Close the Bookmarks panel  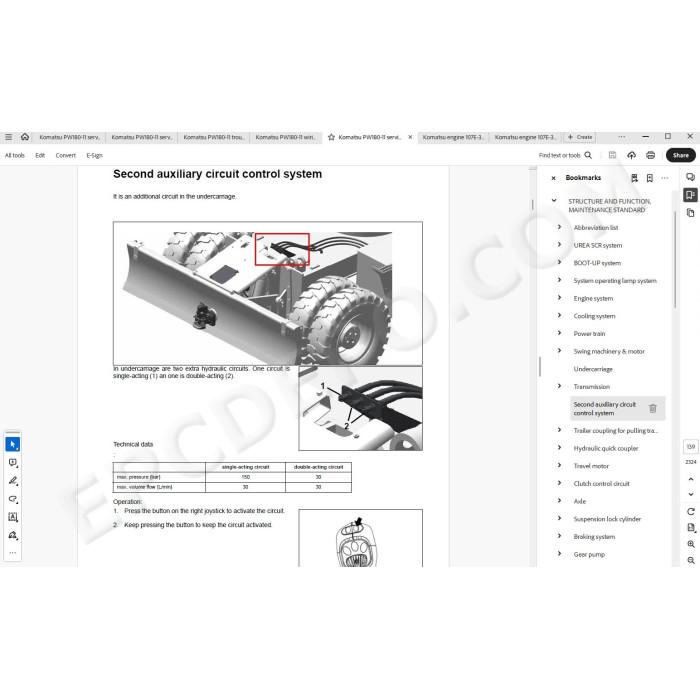pos(554,178)
